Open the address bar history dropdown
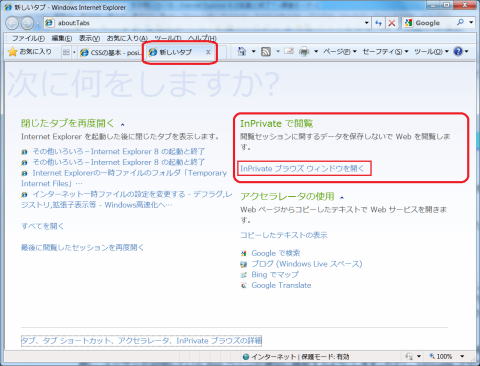Viewport: 480px width, 366px height. point(367,23)
